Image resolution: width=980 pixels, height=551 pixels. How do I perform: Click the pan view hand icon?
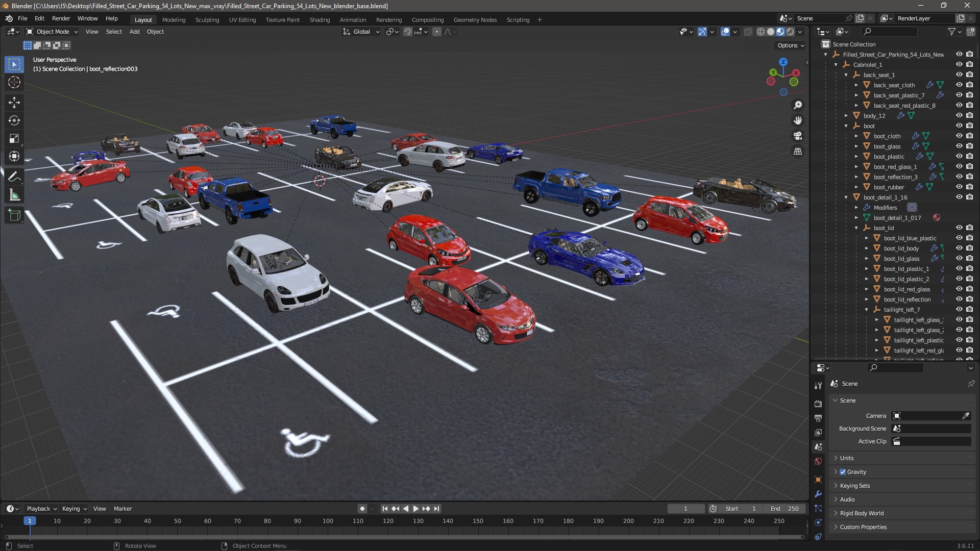click(797, 120)
